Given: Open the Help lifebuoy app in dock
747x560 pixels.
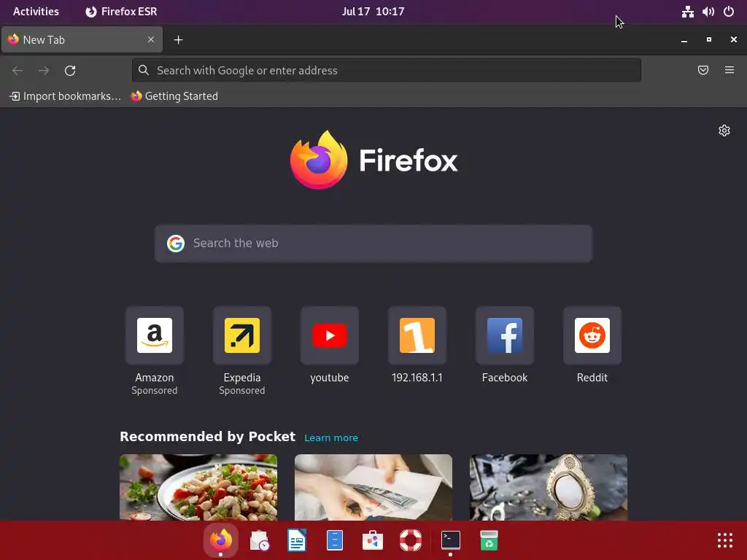Looking at the screenshot, I should pos(411,540).
